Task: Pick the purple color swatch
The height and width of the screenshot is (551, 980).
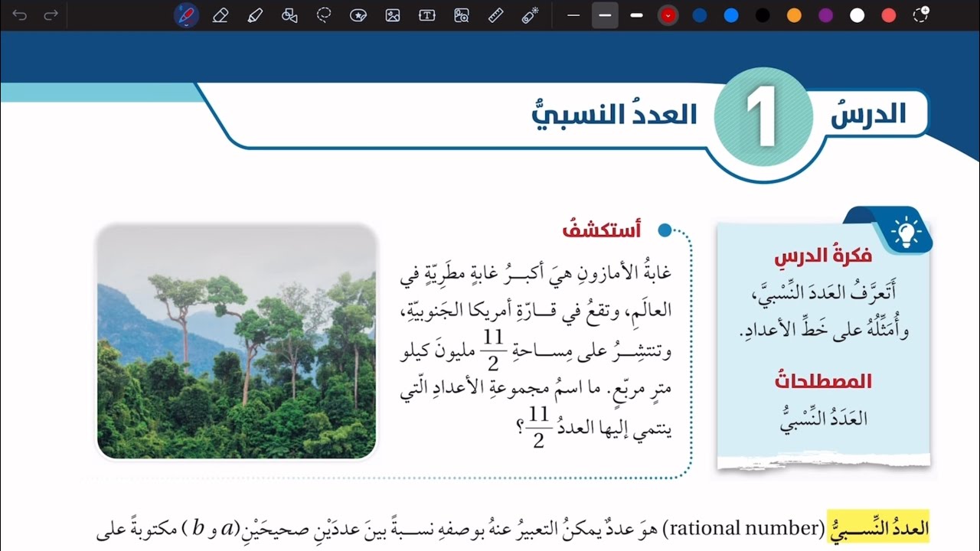Action: click(825, 15)
